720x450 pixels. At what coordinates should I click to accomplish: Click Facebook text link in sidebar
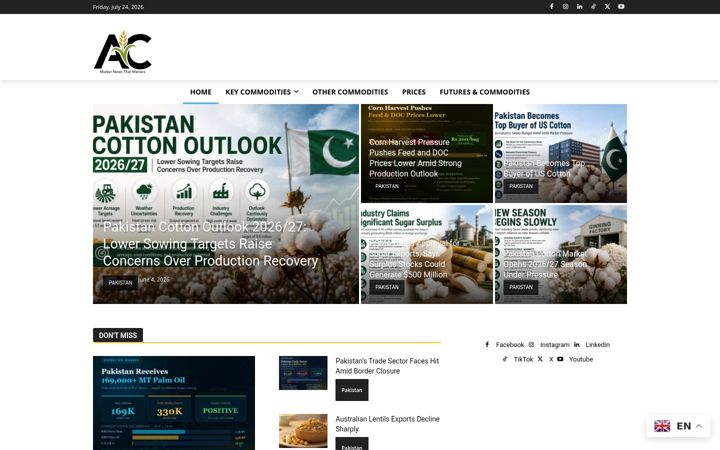(510, 344)
